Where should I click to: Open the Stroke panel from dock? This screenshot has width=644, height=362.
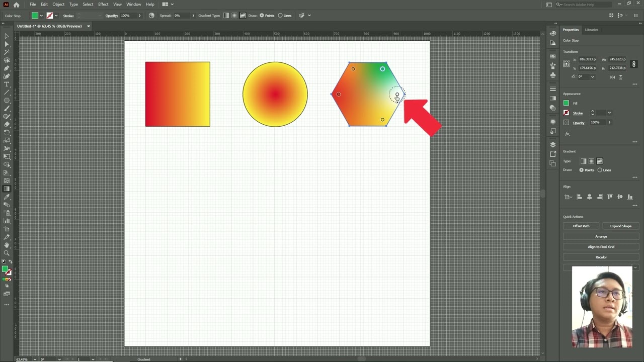click(x=553, y=89)
